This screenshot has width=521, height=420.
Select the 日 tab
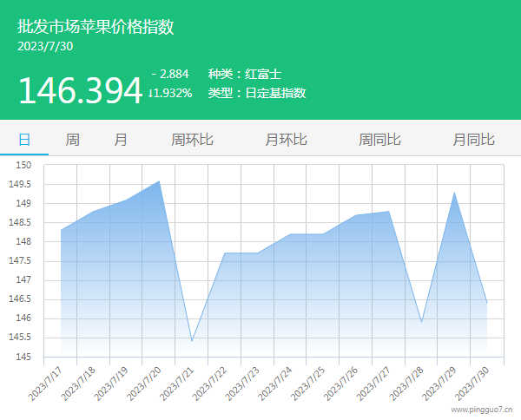click(x=24, y=140)
